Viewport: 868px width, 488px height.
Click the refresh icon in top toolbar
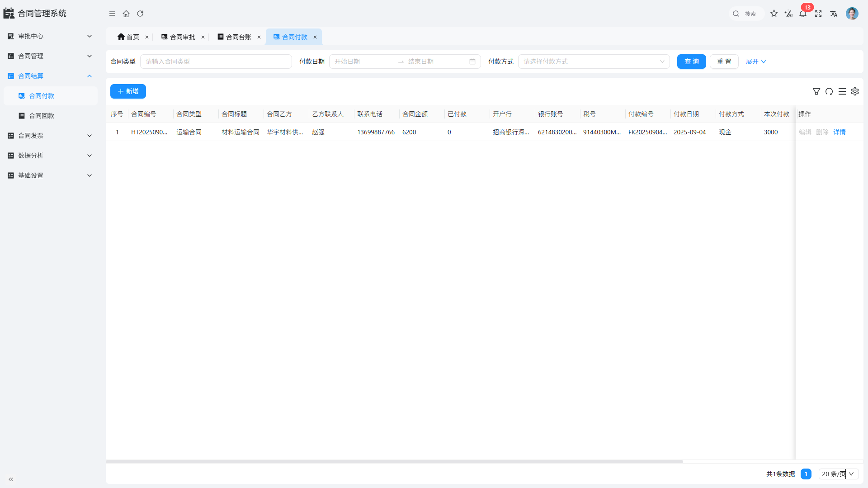pos(140,14)
